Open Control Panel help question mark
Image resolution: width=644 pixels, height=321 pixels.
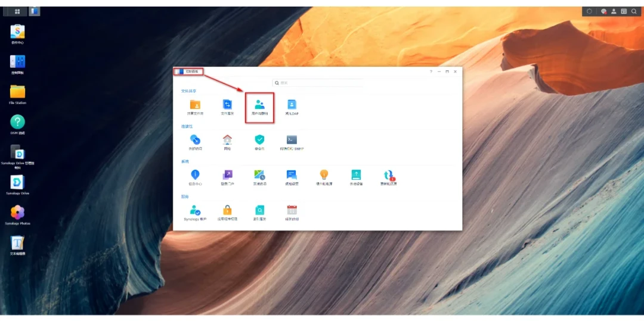(431, 71)
